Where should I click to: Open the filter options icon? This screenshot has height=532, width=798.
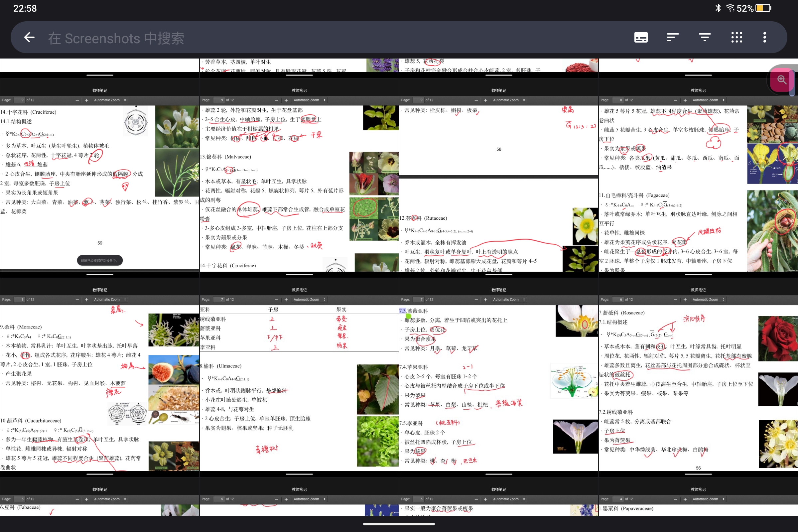[704, 37]
